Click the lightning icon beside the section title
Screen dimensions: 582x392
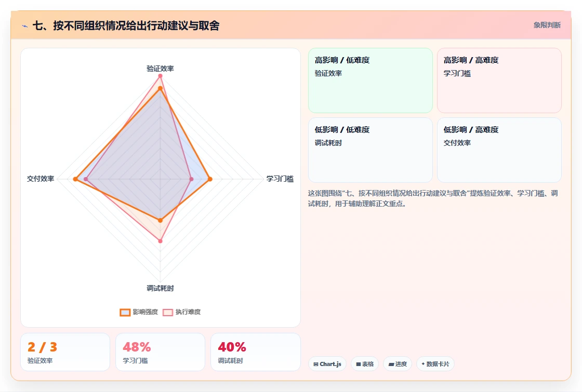click(25, 26)
